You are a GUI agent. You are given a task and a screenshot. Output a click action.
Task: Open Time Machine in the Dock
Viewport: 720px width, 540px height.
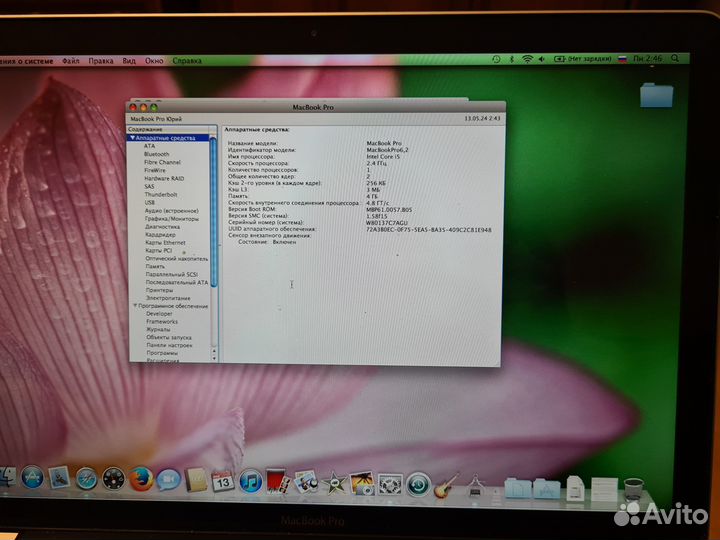[418, 485]
